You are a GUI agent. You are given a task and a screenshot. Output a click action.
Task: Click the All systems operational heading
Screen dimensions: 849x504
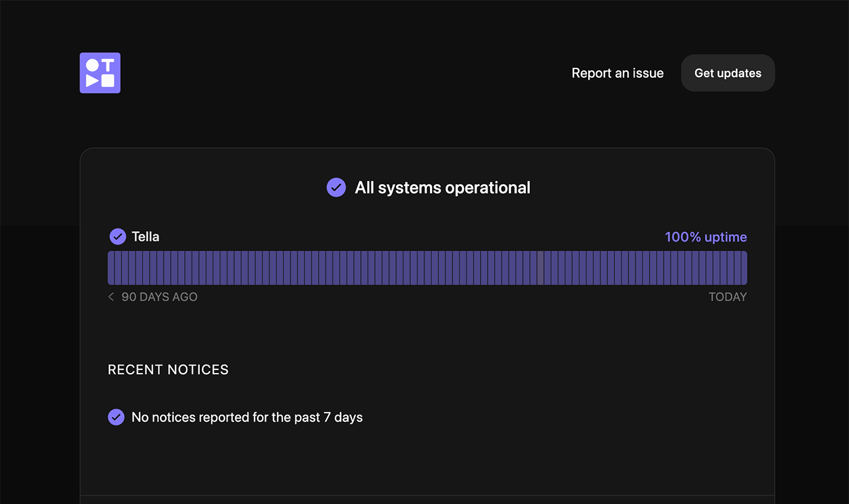coord(442,188)
